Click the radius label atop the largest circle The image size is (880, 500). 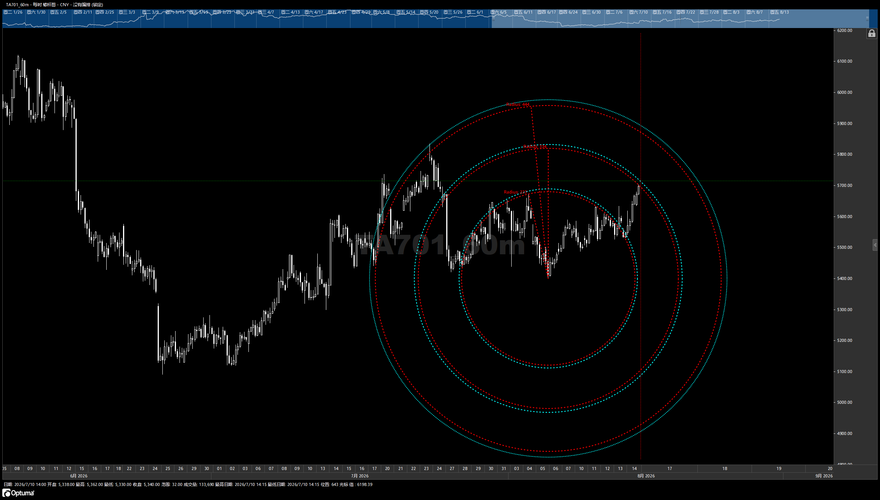coord(517,105)
